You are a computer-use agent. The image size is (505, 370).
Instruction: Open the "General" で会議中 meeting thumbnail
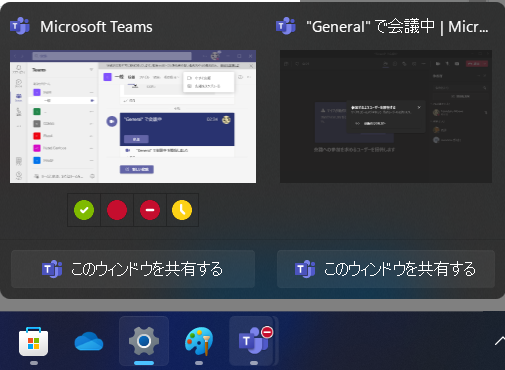click(x=386, y=116)
